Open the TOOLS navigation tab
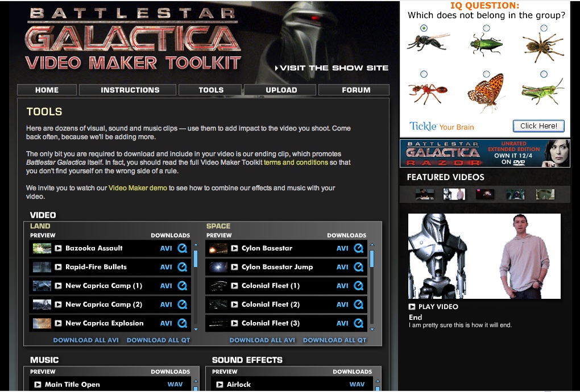 [x=210, y=90]
